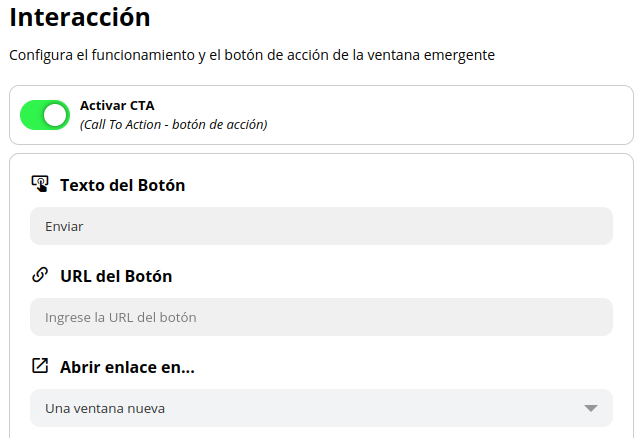The height and width of the screenshot is (438, 643).
Task: Click the white knob of the CTA switch
Action: pos(56,115)
